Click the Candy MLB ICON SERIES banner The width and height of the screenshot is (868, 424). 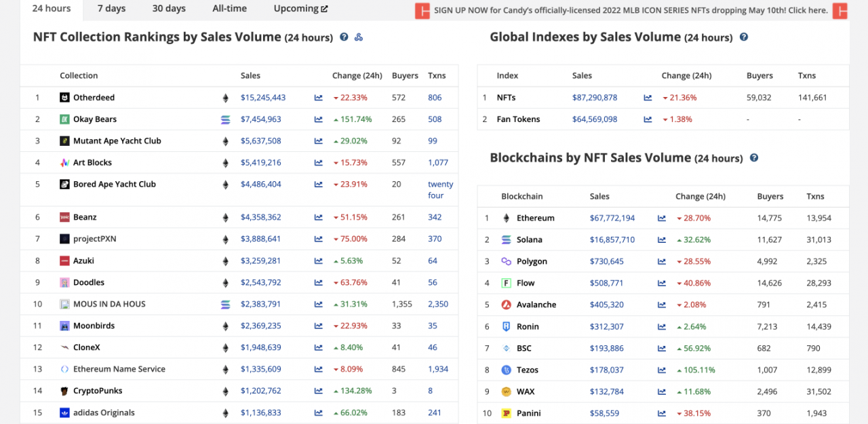point(631,11)
